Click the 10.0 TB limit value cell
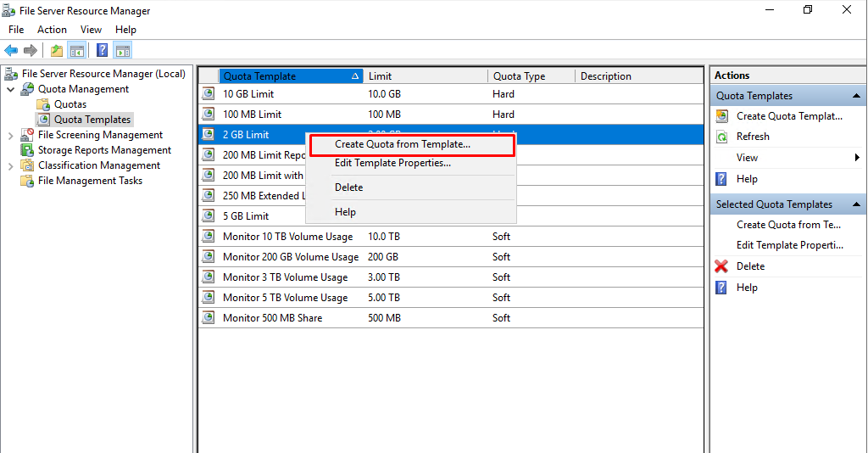 point(384,237)
